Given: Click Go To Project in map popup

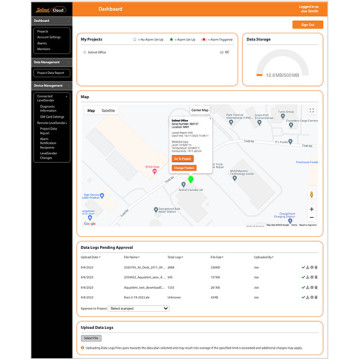Looking at the screenshot, I should (x=183, y=159).
